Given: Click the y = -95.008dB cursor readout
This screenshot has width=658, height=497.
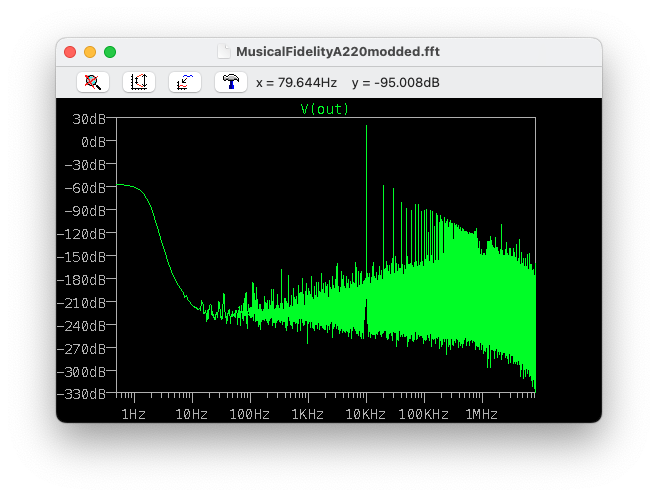Looking at the screenshot, I should tap(396, 83).
